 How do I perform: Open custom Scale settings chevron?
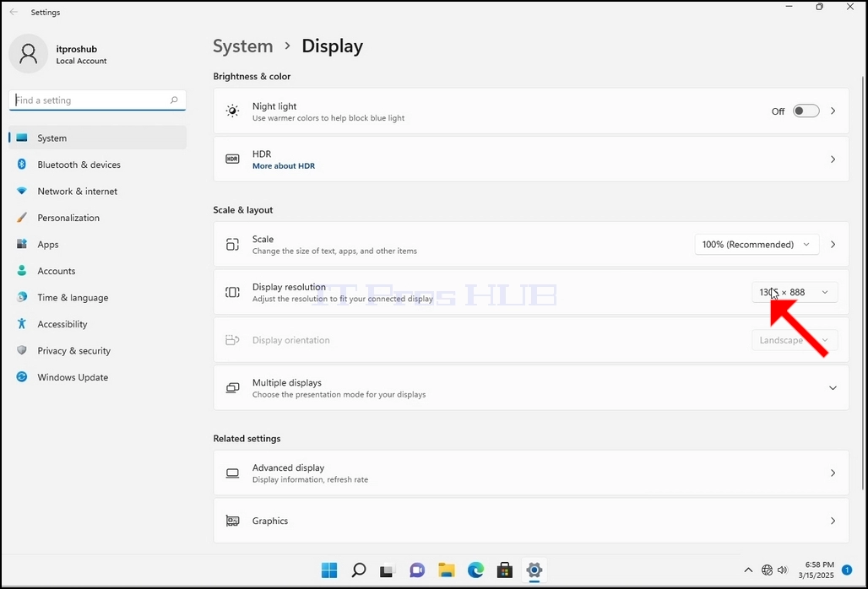coord(833,245)
